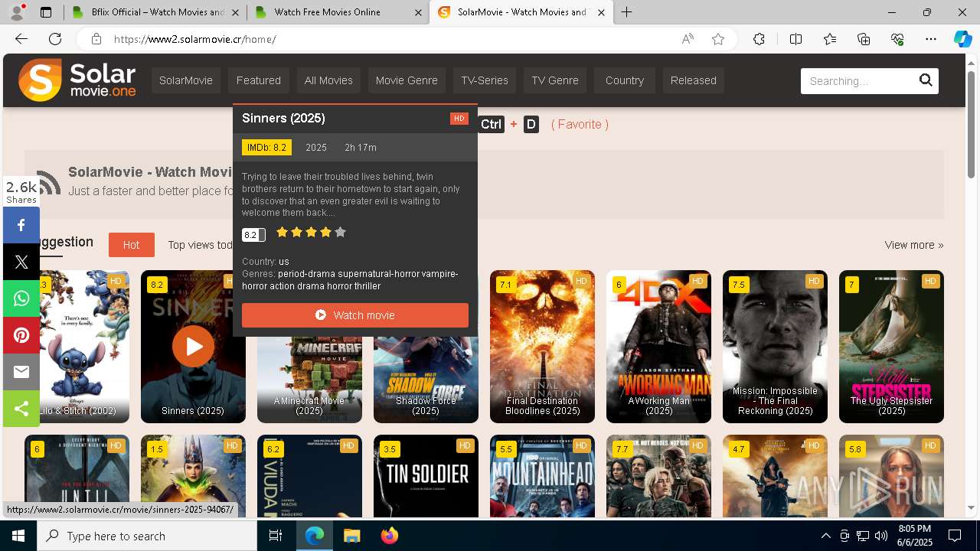
Task: Click browser Back arrow
Action: click(21, 39)
